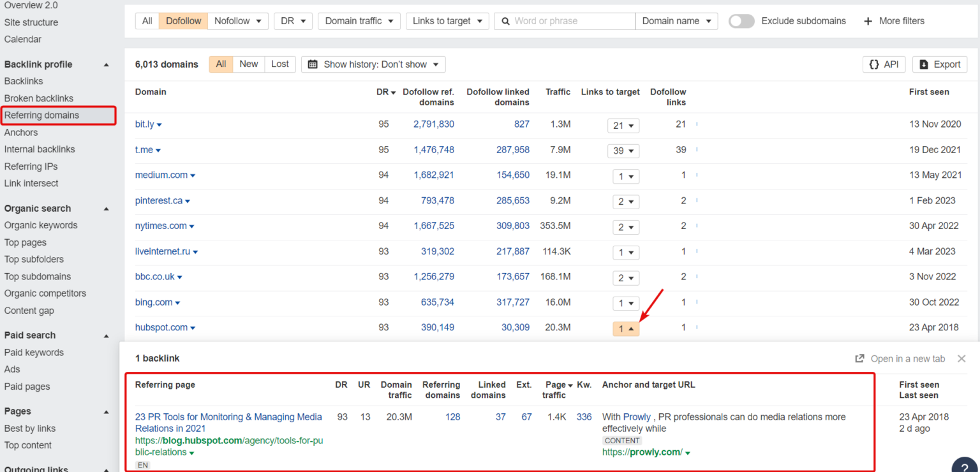
Task: Open the Links to target dropdown
Action: click(447, 21)
